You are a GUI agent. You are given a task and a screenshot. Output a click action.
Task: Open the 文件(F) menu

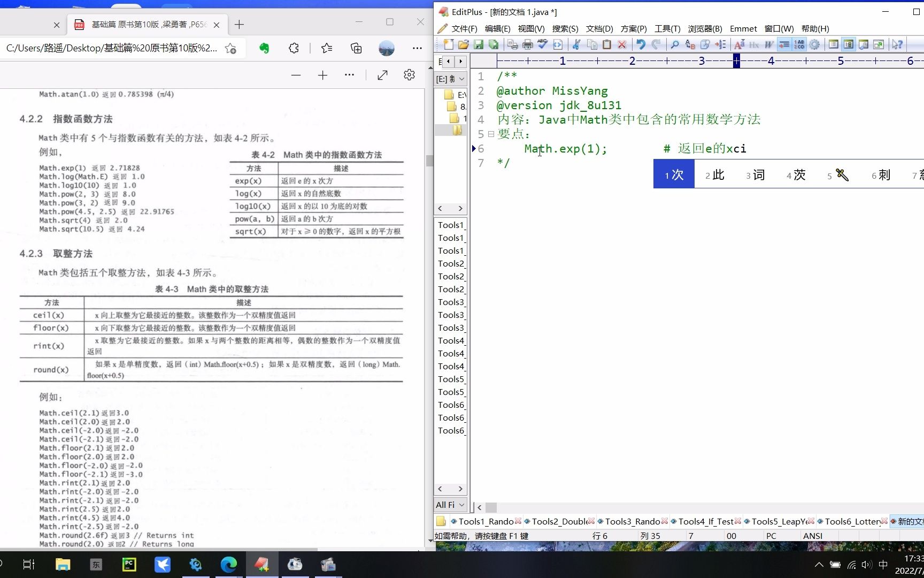point(464,29)
